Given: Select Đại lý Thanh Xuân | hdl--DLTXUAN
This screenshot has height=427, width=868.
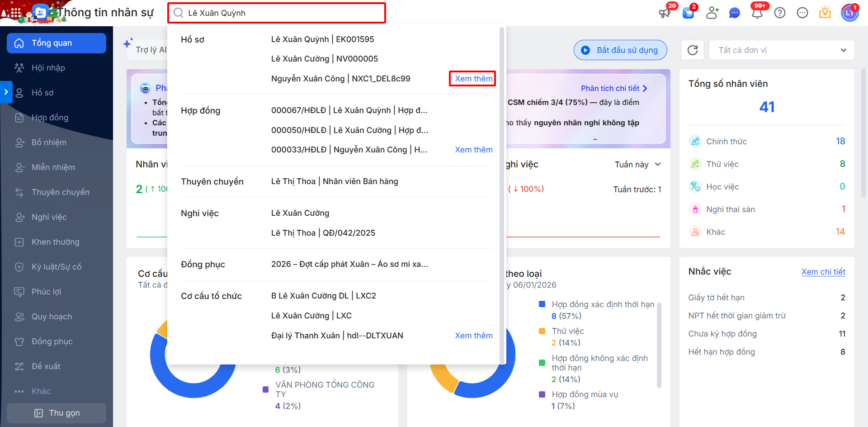Looking at the screenshot, I should click(337, 336).
